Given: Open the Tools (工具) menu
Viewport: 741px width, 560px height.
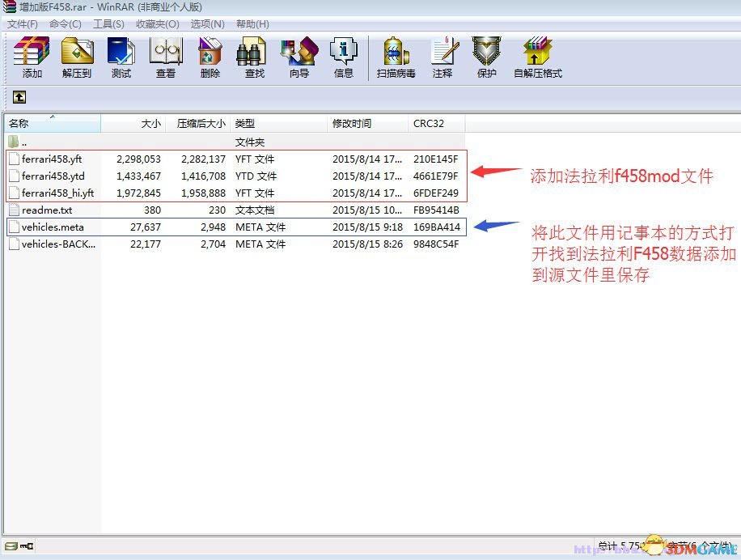Looking at the screenshot, I should click(108, 23).
